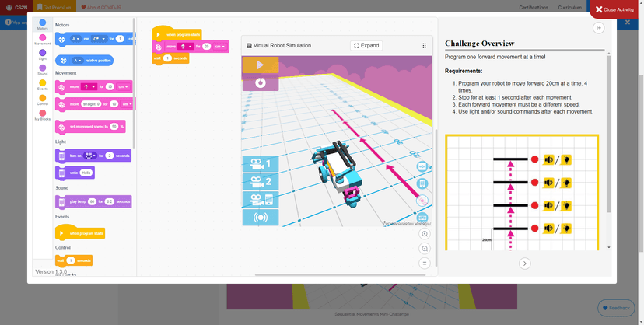Click the 2 seconds field in turn on block
This screenshot has width=644, height=325.
click(110, 156)
